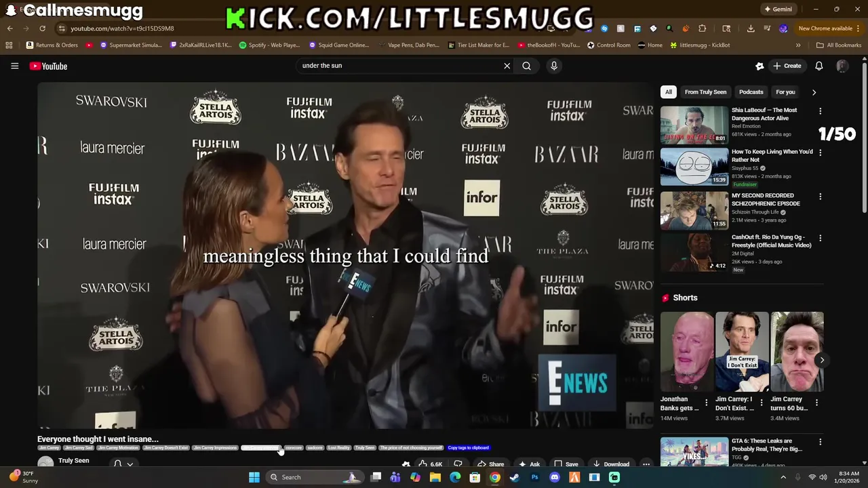Select the Podcasts filter chip
The image size is (868, 488).
[751, 92]
